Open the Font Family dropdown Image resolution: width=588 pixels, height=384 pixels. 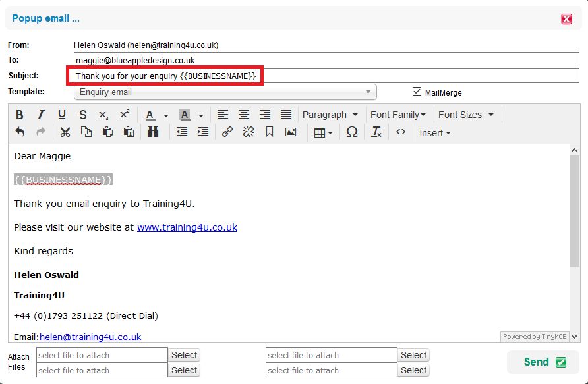coord(398,115)
